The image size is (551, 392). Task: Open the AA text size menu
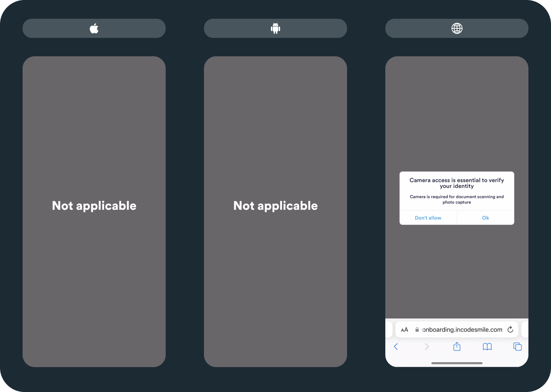(404, 330)
